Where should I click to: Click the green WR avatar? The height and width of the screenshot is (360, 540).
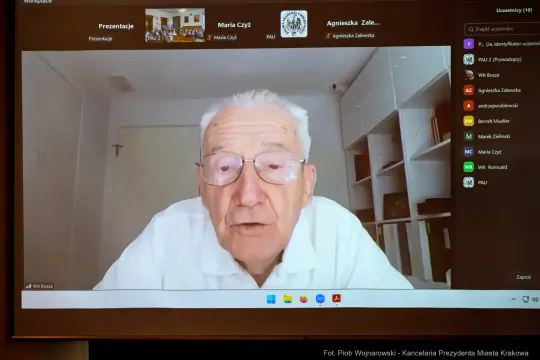point(469,167)
